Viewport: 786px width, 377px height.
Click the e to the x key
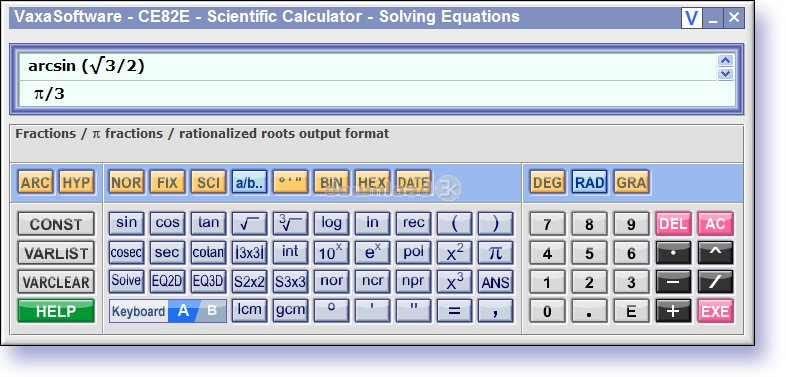(372, 253)
